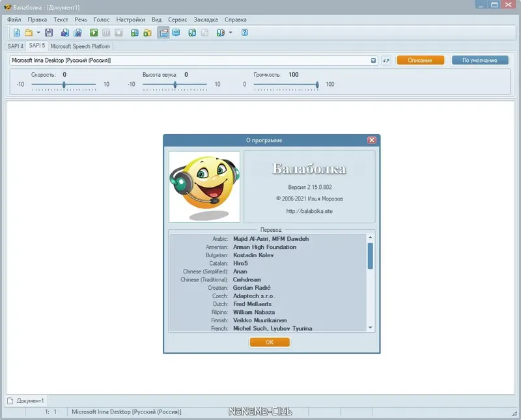Viewport: 521px width, 420px height.
Task: Click translator name Veikko Muurikainen
Action: tap(260, 320)
